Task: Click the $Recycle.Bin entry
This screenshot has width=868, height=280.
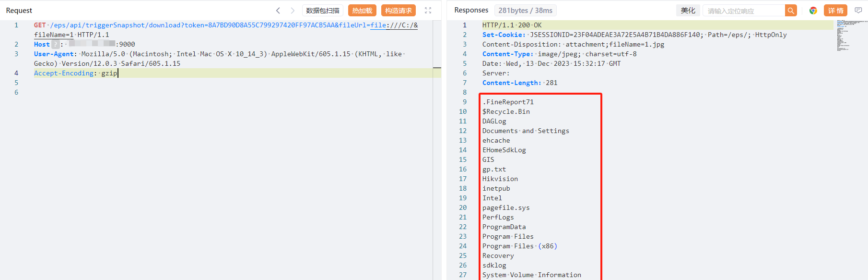Action: [x=506, y=111]
